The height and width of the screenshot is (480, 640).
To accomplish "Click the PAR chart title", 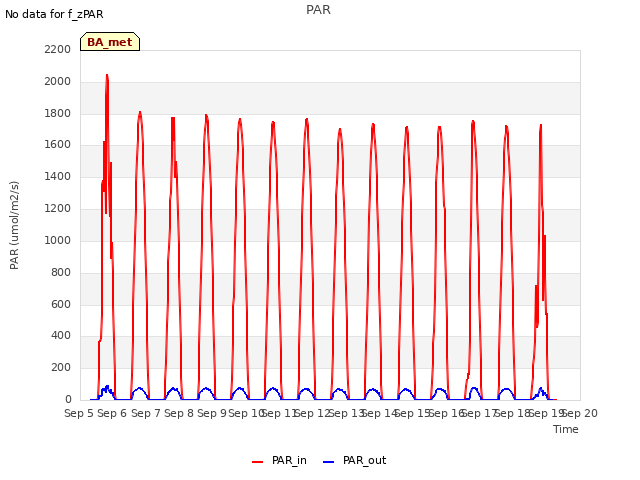I will point(318,10).
